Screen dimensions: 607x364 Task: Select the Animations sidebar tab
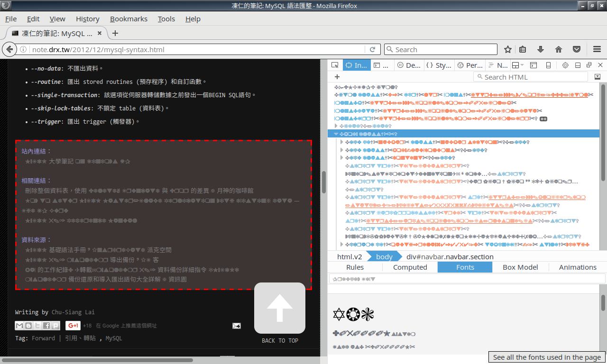tap(578, 267)
